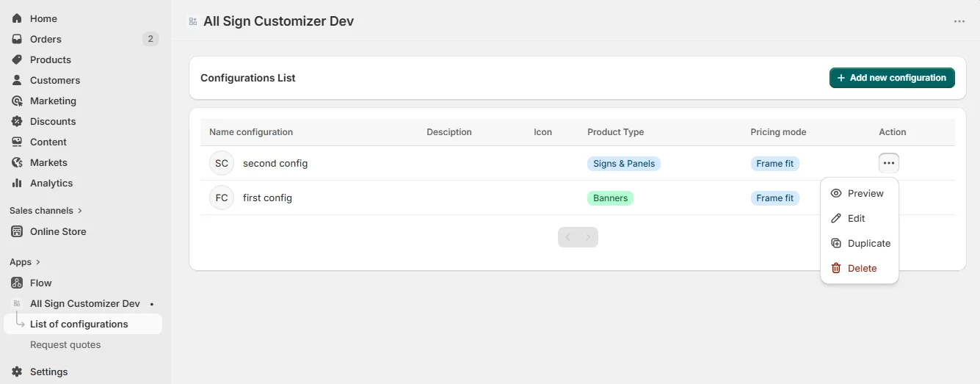This screenshot has width=980, height=384.
Task: Click the Banners product type tag
Action: pos(610,198)
